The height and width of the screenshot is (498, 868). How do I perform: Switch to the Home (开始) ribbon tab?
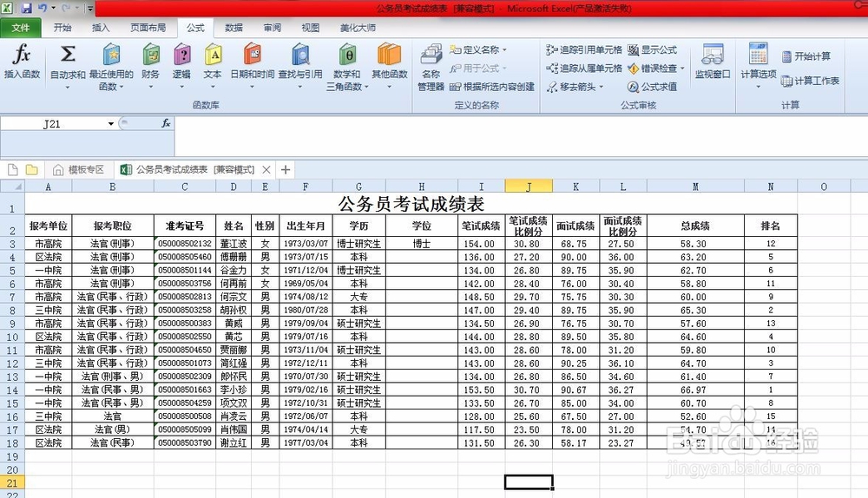pos(62,28)
